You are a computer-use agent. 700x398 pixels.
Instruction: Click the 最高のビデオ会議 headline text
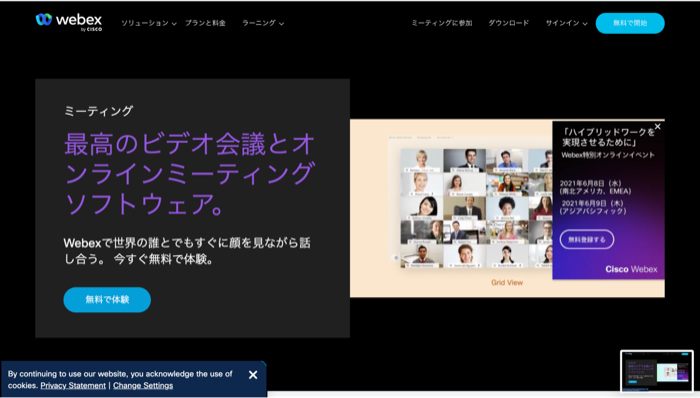tap(190, 174)
